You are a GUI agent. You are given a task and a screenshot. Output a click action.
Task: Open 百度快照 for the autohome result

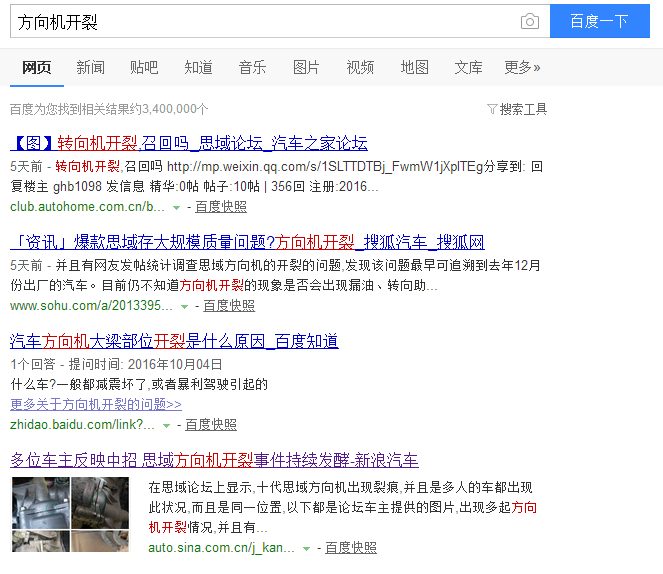pyautogui.click(x=221, y=207)
